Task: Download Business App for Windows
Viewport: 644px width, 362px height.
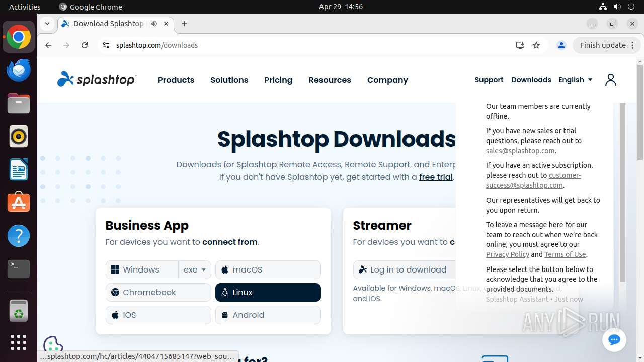Action: pyautogui.click(x=142, y=269)
